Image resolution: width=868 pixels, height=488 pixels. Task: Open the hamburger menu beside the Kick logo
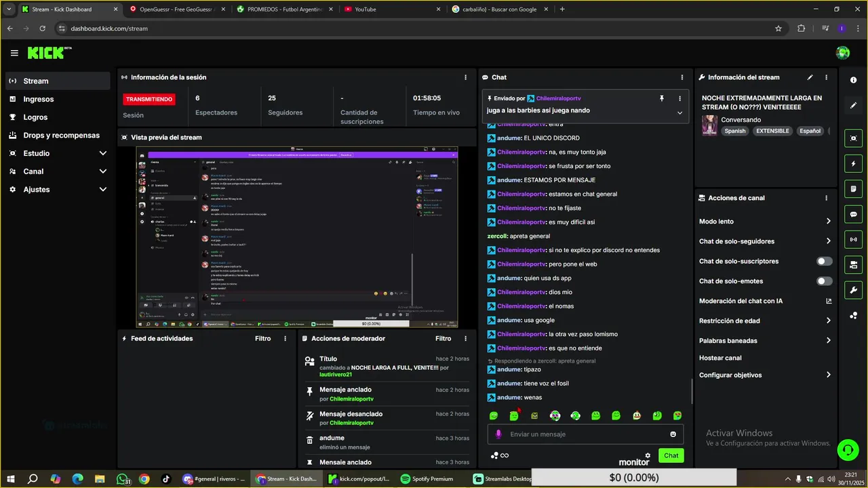click(14, 53)
